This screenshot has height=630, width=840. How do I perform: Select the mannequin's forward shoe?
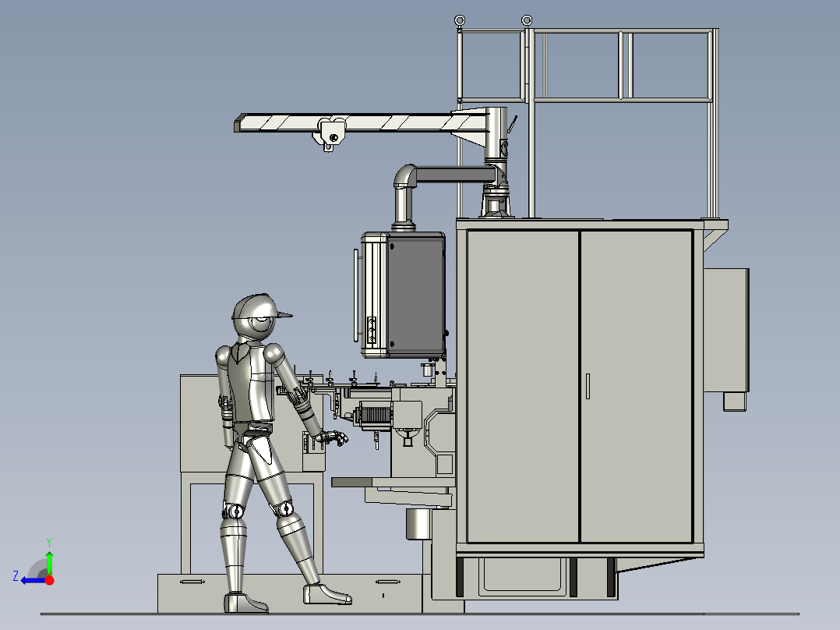326,593
